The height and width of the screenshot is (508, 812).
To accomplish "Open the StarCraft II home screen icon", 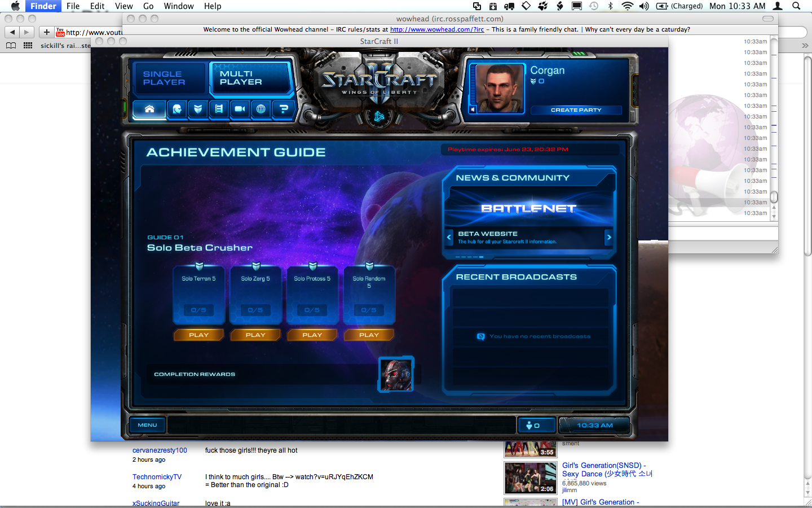I will (x=149, y=109).
